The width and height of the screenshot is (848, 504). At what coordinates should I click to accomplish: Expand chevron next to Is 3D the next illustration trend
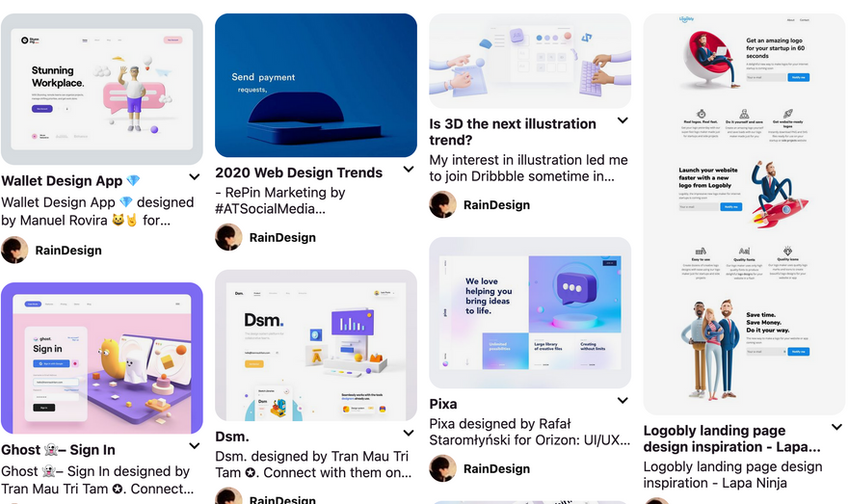(x=623, y=120)
